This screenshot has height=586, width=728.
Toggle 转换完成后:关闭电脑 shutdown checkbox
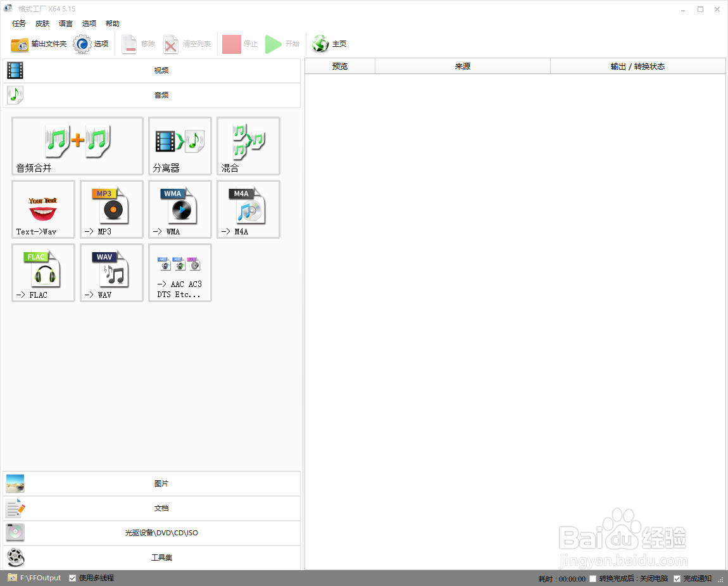click(593, 578)
